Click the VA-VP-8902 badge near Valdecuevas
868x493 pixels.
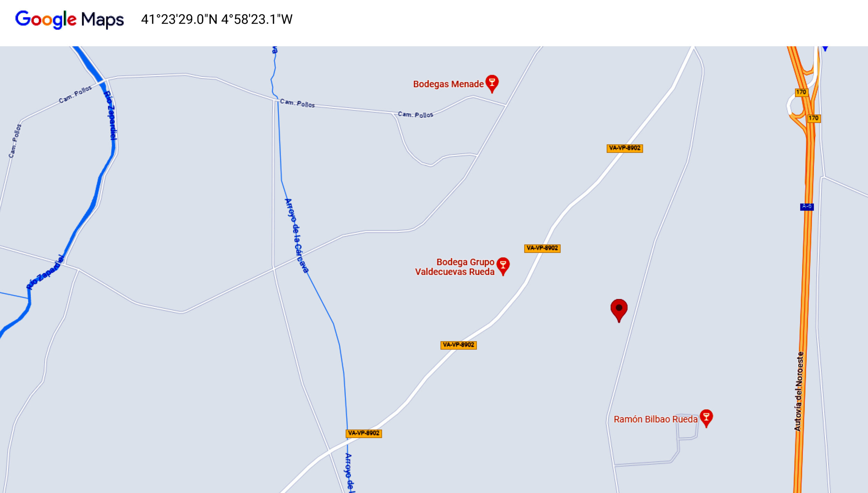click(x=542, y=248)
